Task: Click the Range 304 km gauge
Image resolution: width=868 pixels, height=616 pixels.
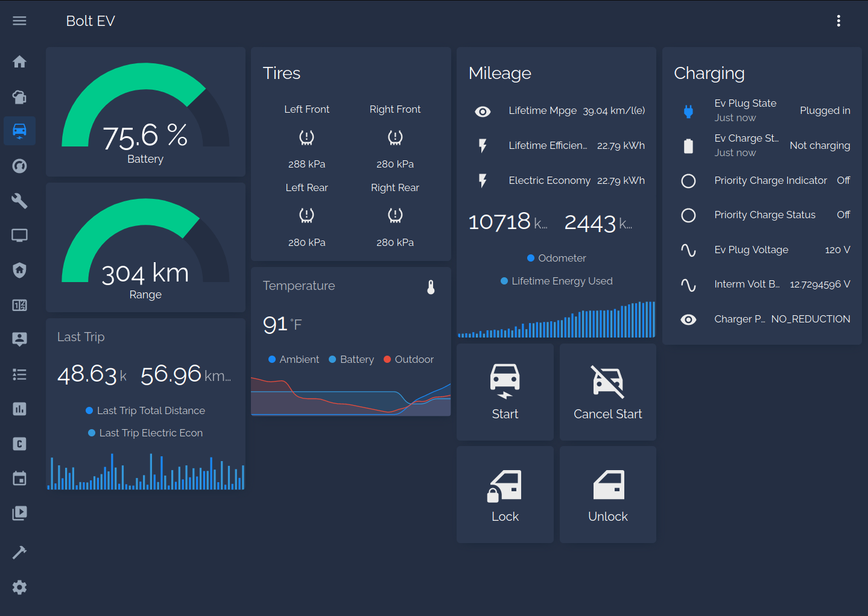Action: (x=145, y=248)
